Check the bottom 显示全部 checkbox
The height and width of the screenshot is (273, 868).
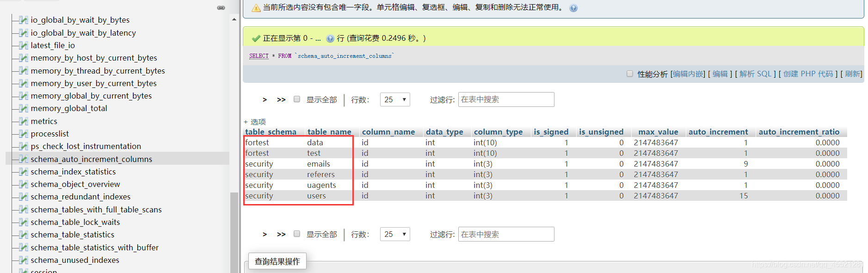tap(297, 234)
